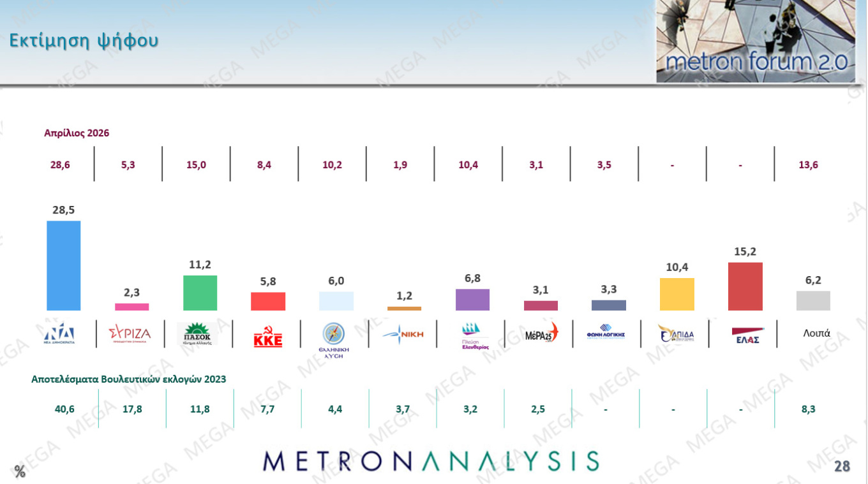Screen dimensions: 868x484
Task: Click the April value 1,9
Action: tap(400, 165)
